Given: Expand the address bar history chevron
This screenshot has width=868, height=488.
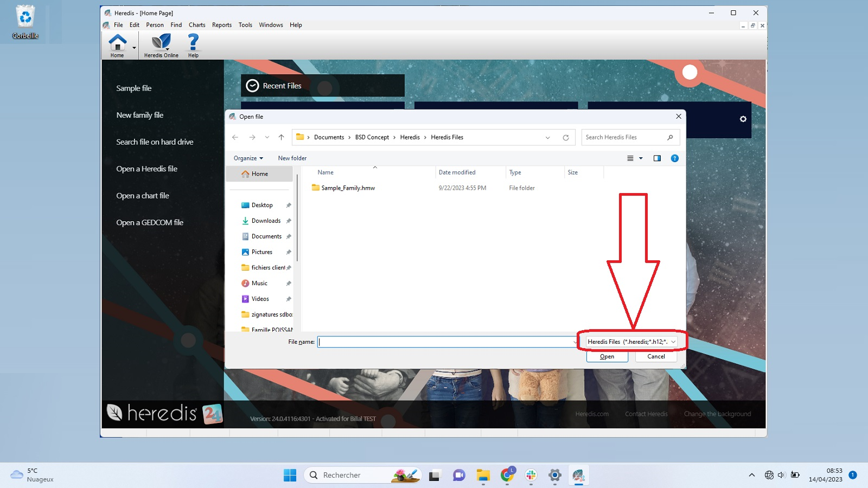Looking at the screenshot, I should coord(548,138).
